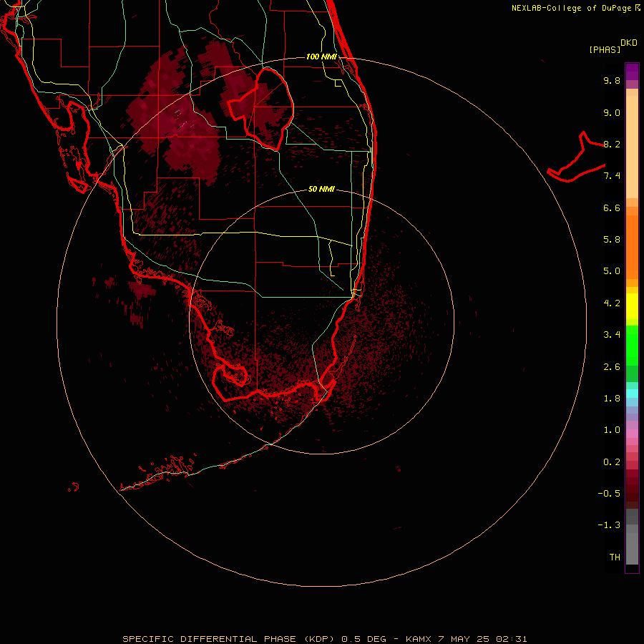644x644 pixels.
Task: Click the 50 NMI range ring label
Action: [321, 189]
